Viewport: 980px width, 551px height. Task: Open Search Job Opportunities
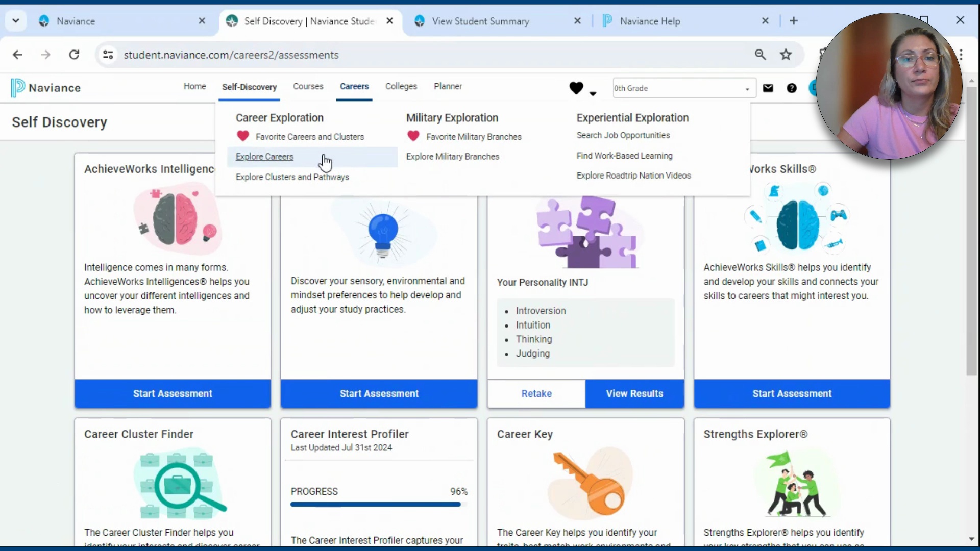623,135
